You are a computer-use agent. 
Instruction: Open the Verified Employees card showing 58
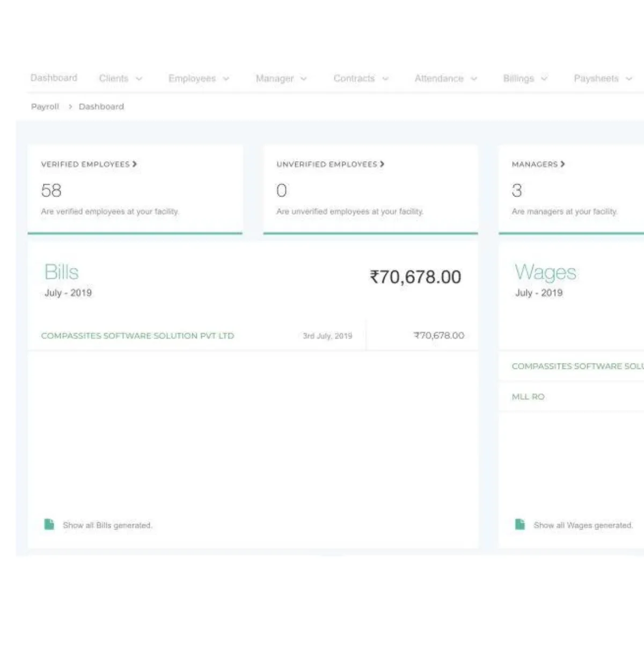point(135,189)
